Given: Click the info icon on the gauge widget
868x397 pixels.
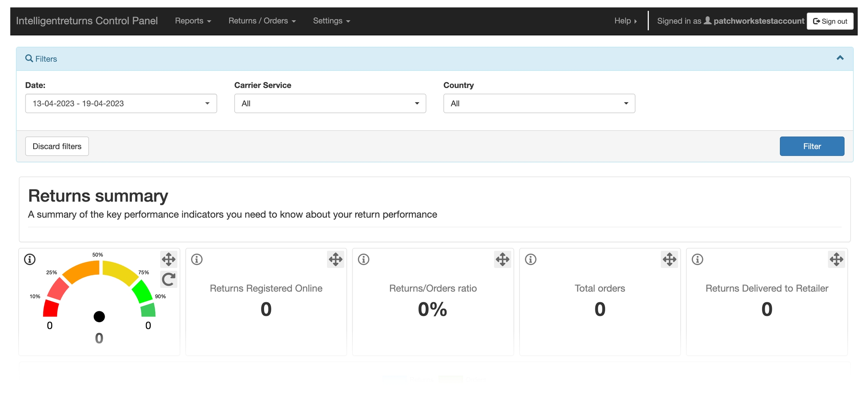Looking at the screenshot, I should [30, 259].
